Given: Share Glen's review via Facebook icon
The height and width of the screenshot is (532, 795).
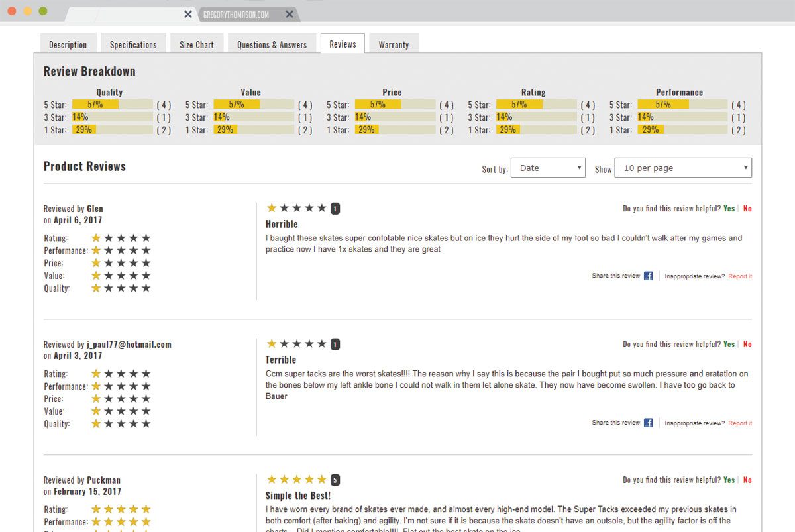Looking at the screenshot, I should pos(649,276).
